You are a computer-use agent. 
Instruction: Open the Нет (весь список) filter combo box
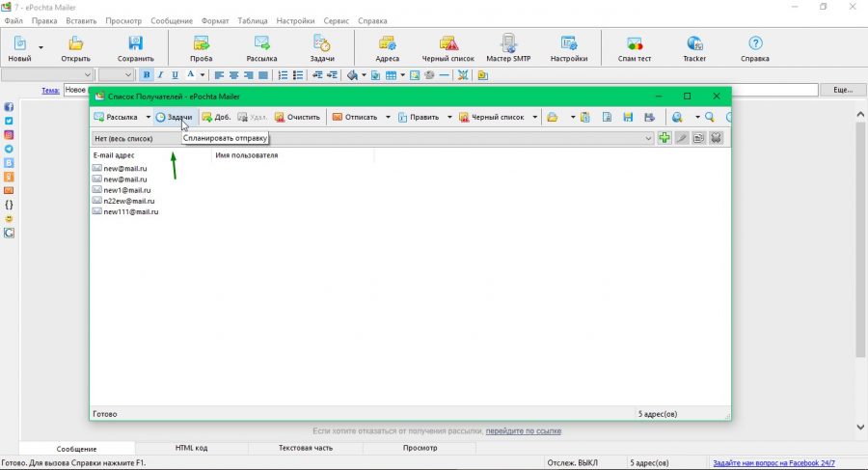pos(373,138)
